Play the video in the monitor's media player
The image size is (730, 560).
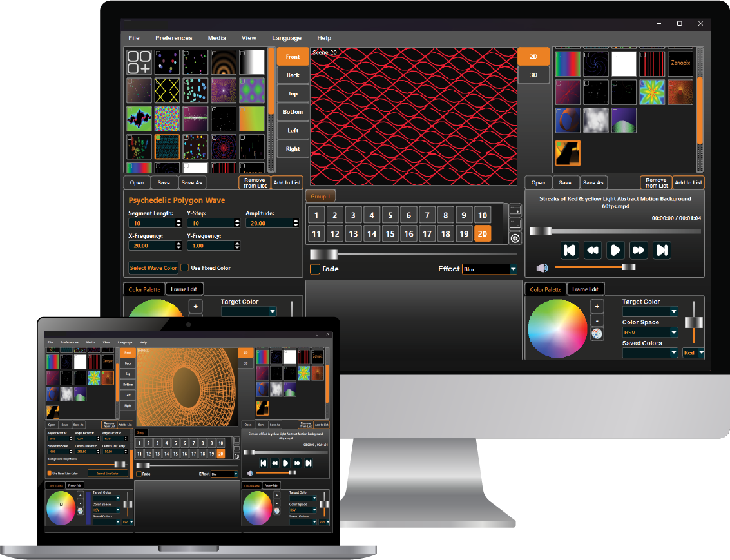click(x=615, y=251)
